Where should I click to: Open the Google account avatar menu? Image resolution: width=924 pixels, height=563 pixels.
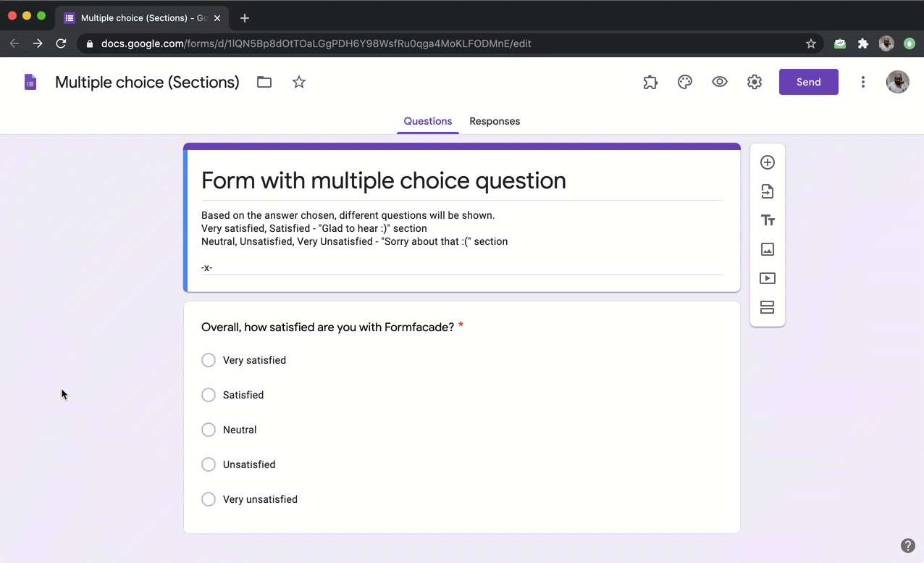pos(898,82)
